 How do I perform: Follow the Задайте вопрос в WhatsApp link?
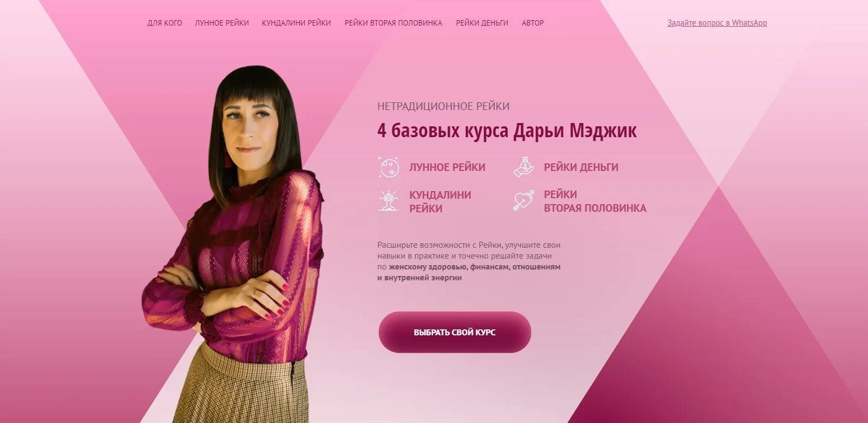click(717, 23)
